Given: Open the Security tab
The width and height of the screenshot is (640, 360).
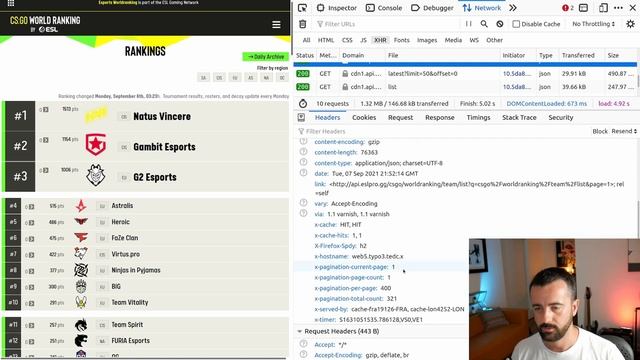Looking at the screenshot, I should tap(560, 118).
